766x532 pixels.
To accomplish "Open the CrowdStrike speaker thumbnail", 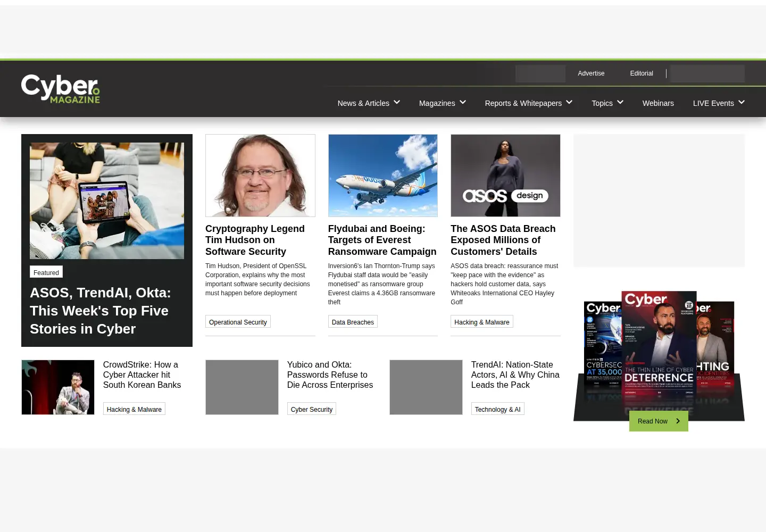I will tap(58, 387).
